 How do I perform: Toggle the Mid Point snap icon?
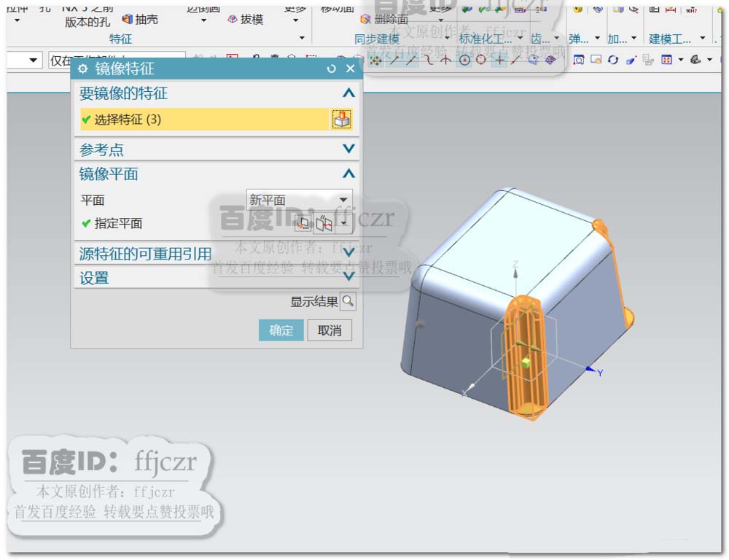click(x=411, y=60)
